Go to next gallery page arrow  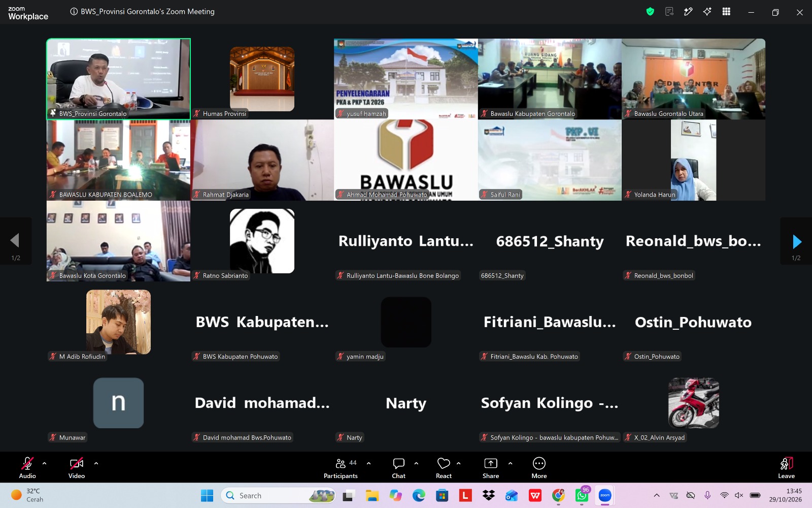pyautogui.click(x=796, y=241)
